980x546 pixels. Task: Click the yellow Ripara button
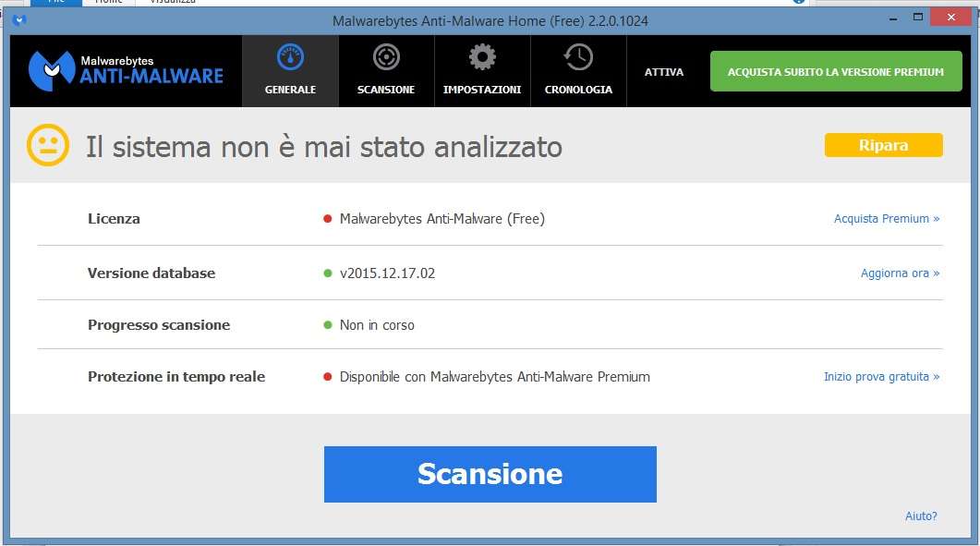tap(883, 145)
